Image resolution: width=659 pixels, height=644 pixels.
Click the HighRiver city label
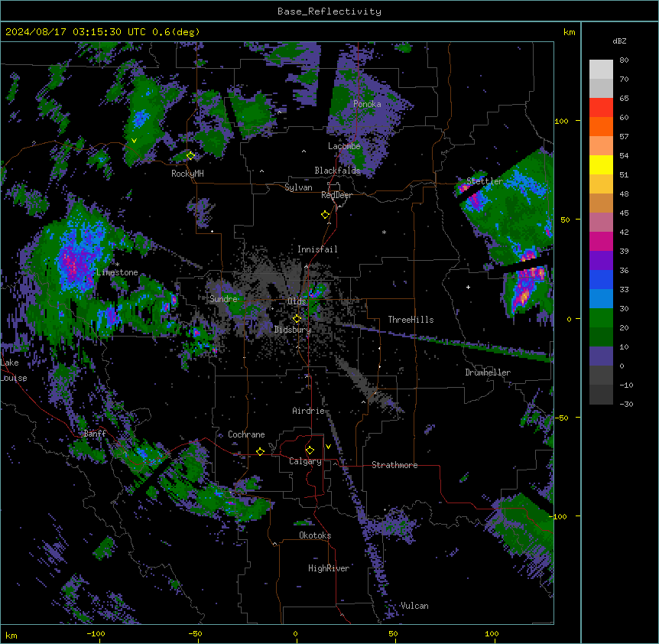(x=329, y=568)
